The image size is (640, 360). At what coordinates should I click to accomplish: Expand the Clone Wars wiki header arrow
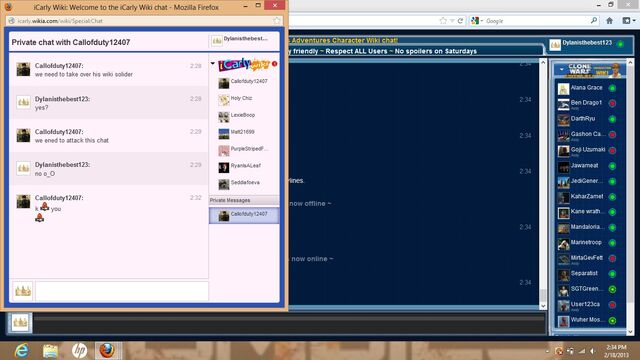pyautogui.click(x=562, y=69)
